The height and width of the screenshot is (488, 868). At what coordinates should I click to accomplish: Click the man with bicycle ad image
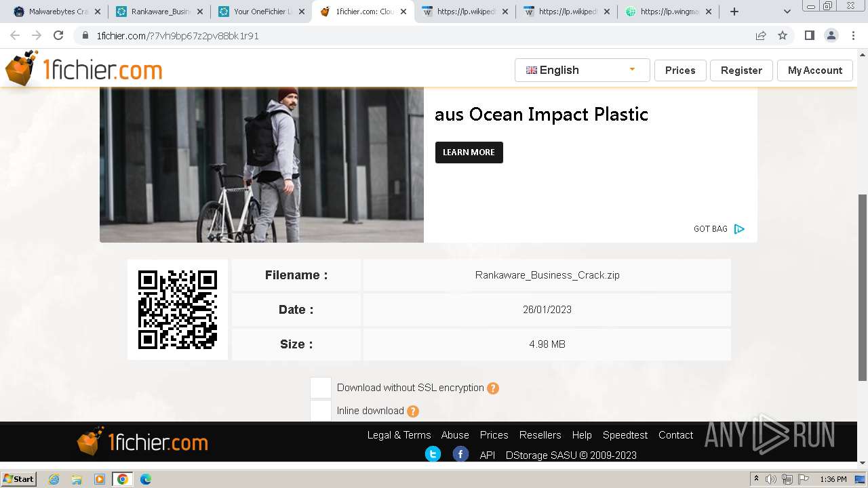pyautogui.click(x=262, y=165)
